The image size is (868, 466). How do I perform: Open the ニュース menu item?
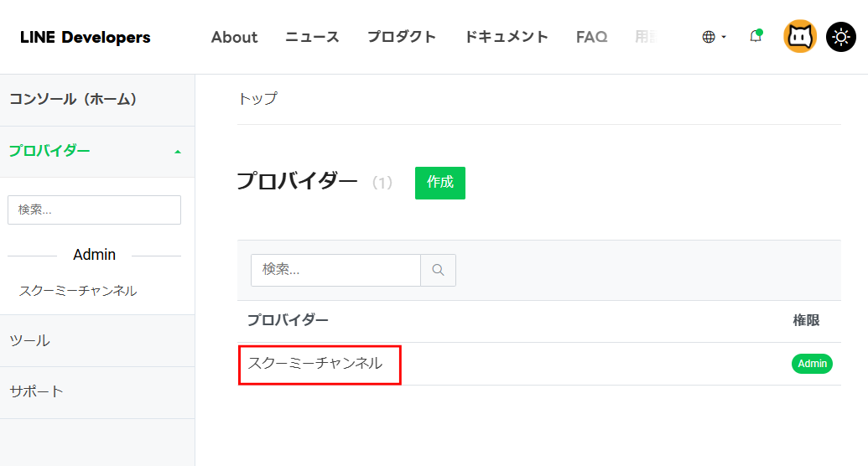(312, 37)
